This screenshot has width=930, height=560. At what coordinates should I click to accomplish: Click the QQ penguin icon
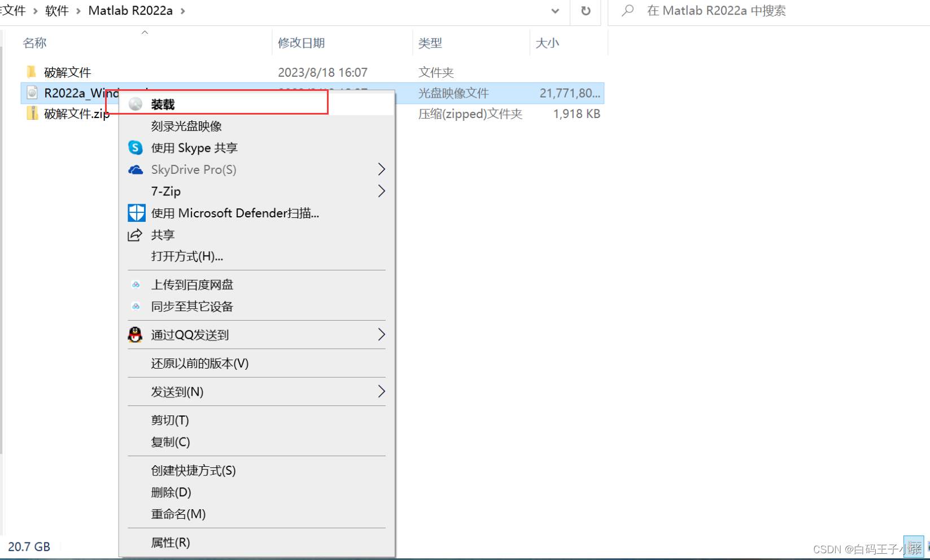[135, 335]
